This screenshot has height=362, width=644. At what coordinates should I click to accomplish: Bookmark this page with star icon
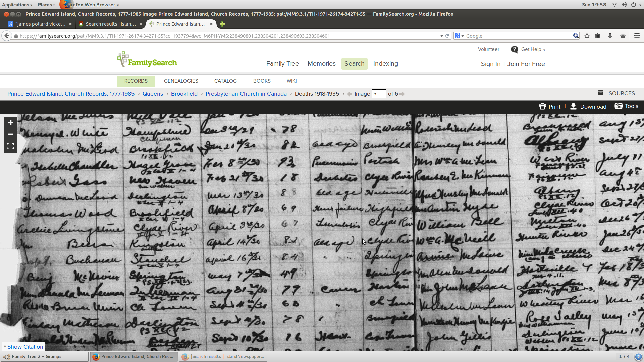587,36
